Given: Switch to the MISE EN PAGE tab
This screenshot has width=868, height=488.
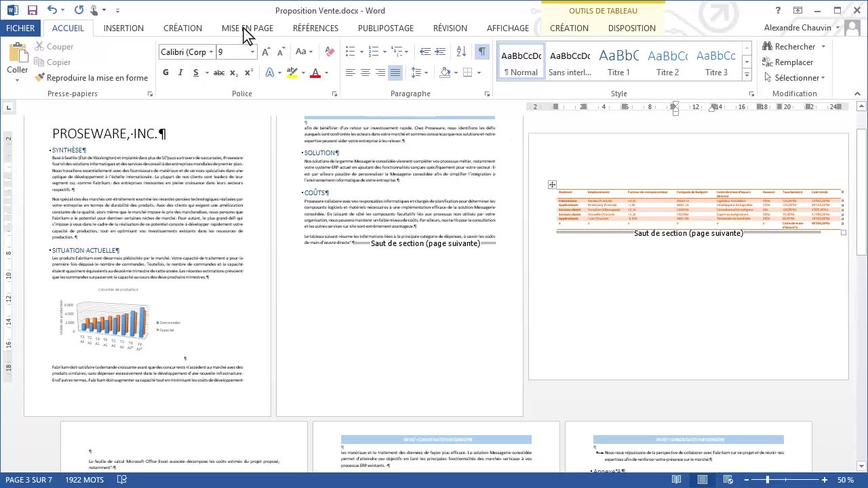Looking at the screenshot, I should (248, 28).
